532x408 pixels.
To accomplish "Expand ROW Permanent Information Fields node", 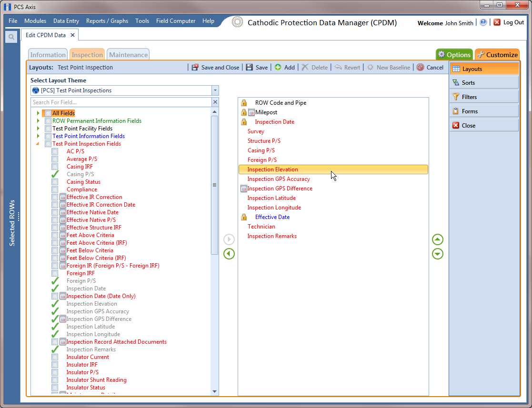I will coord(38,121).
